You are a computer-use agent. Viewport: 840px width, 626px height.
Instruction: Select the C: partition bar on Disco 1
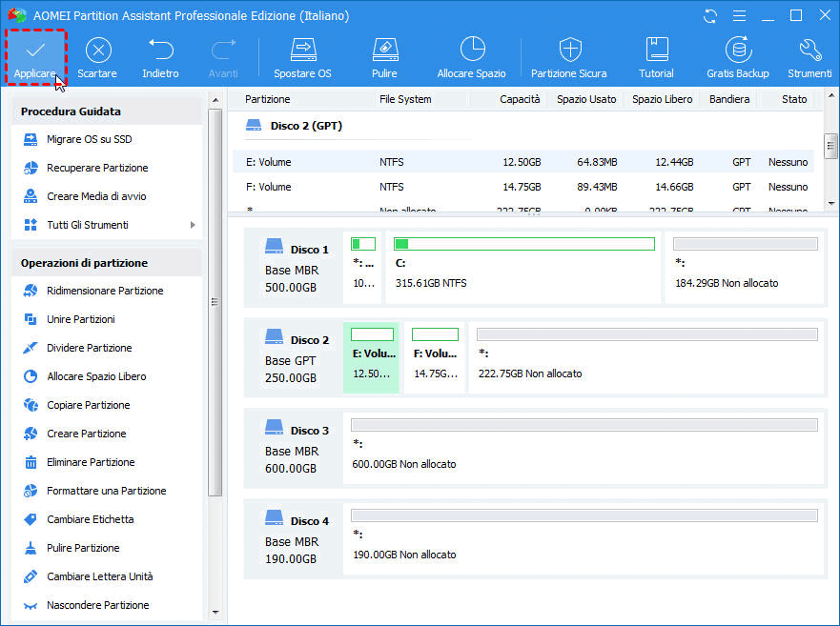pos(524,264)
